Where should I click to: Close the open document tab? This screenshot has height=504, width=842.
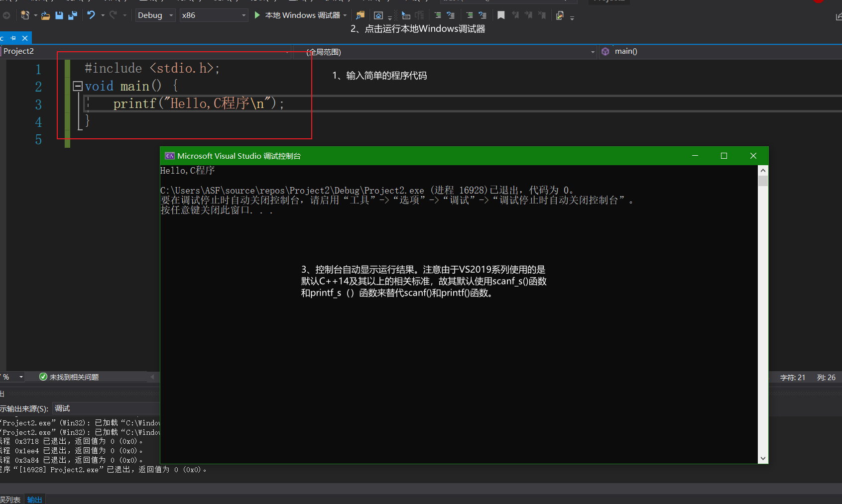[25, 38]
